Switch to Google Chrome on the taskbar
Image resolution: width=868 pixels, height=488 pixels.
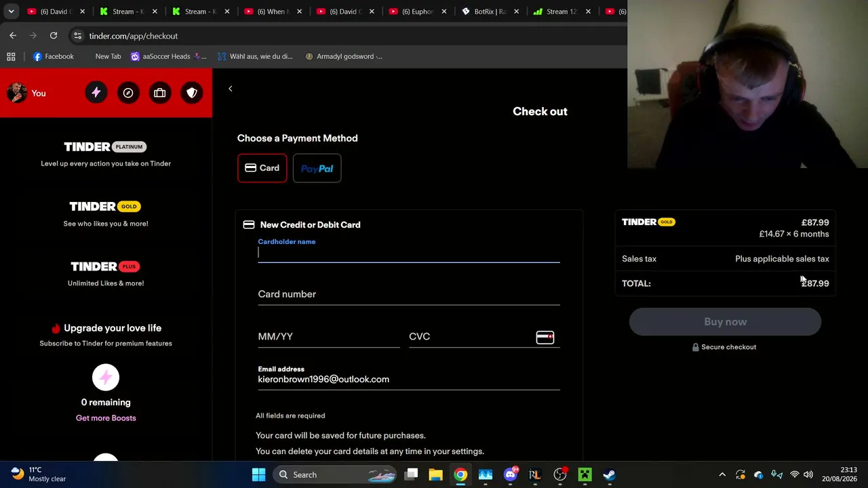460,474
